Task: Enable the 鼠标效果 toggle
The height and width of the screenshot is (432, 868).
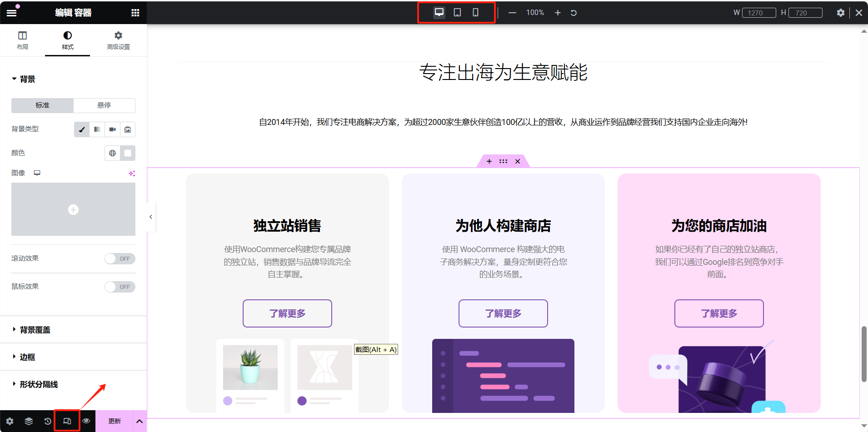Action: [x=120, y=287]
